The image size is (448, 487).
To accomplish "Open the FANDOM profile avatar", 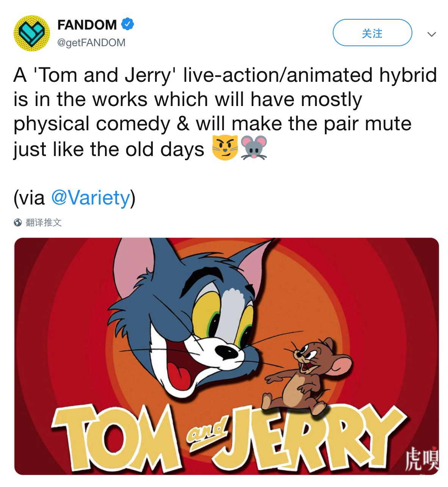I will tap(32, 33).
